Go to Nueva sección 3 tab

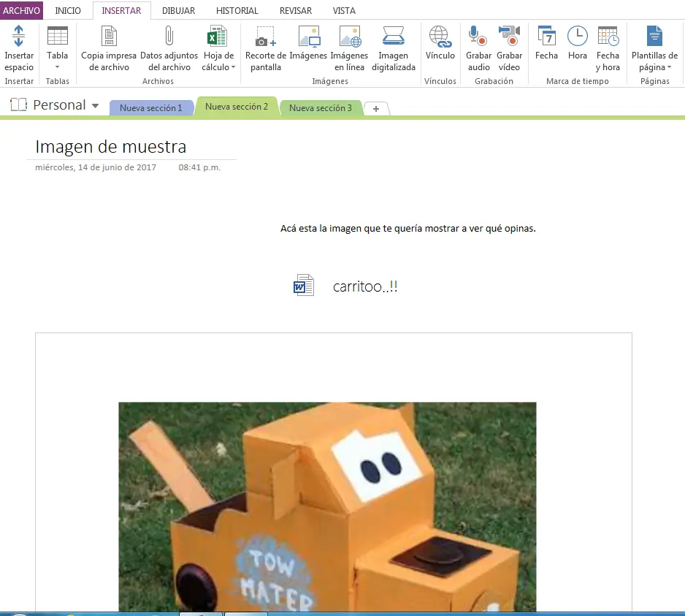(320, 108)
